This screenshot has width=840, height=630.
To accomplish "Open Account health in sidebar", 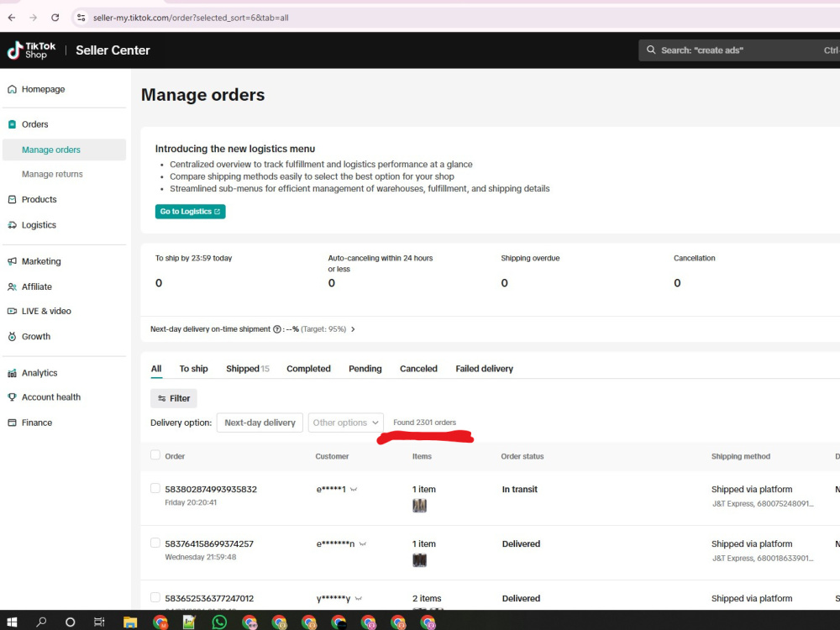I will [51, 397].
